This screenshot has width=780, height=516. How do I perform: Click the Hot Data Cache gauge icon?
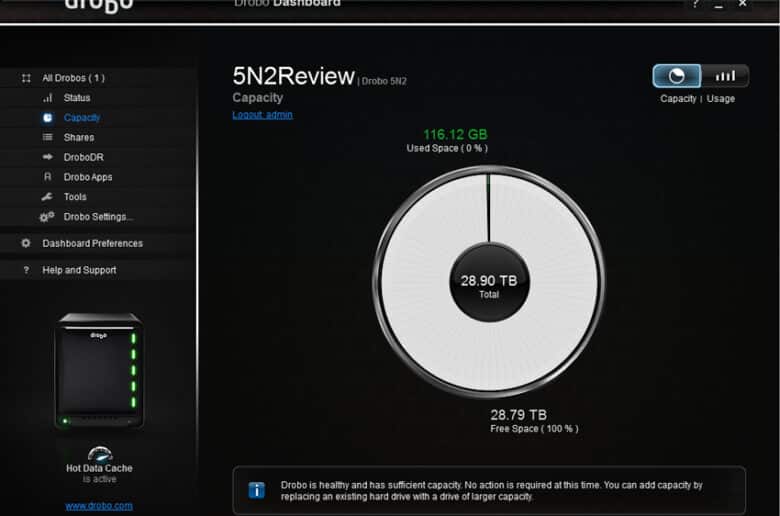(x=99, y=454)
